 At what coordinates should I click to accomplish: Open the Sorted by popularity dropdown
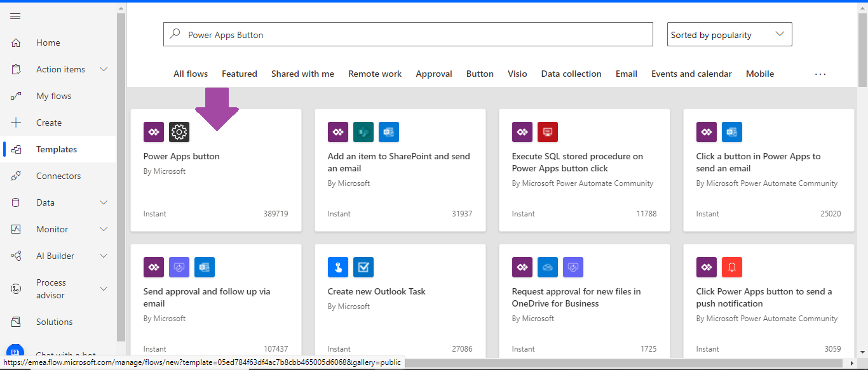pyautogui.click(x=729, y=34)
